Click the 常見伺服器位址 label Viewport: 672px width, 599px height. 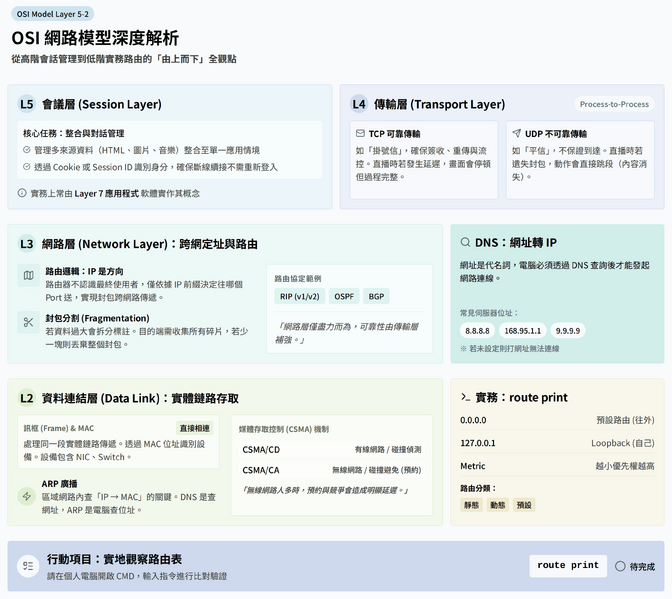pyautogui.click(x=489, y=313)
